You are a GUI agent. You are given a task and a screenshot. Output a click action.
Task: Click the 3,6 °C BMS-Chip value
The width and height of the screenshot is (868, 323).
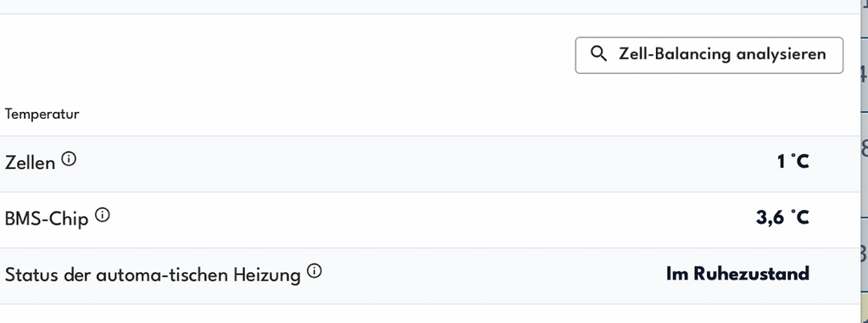click(x=782, y=218)
